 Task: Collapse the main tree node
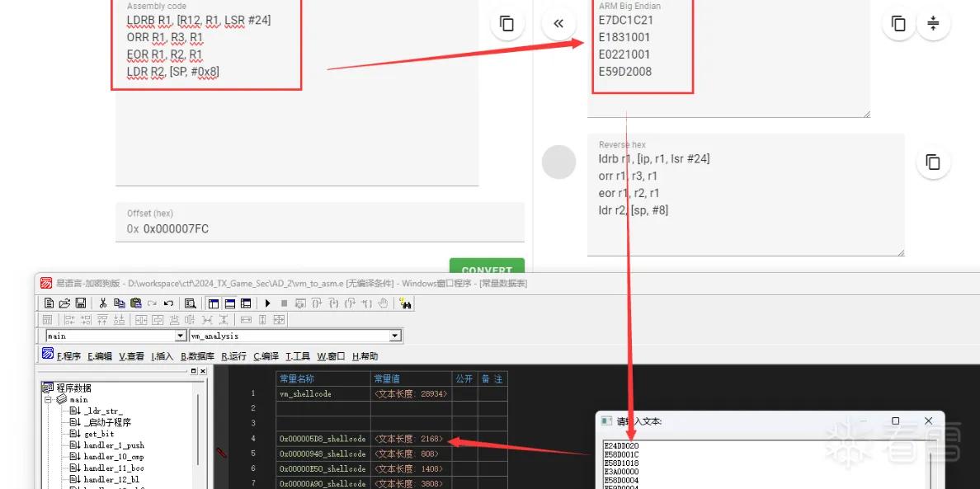pos(49,399)
